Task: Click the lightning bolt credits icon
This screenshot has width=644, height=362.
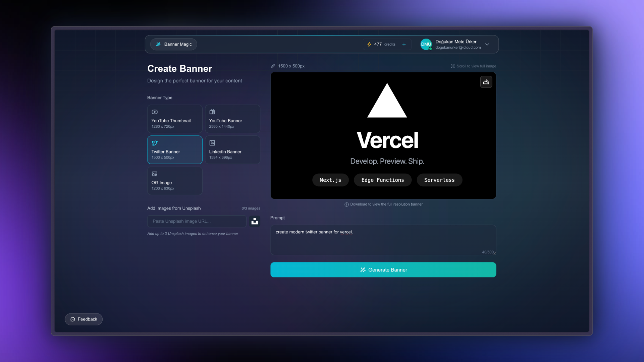Action: [x=369, y=44]
